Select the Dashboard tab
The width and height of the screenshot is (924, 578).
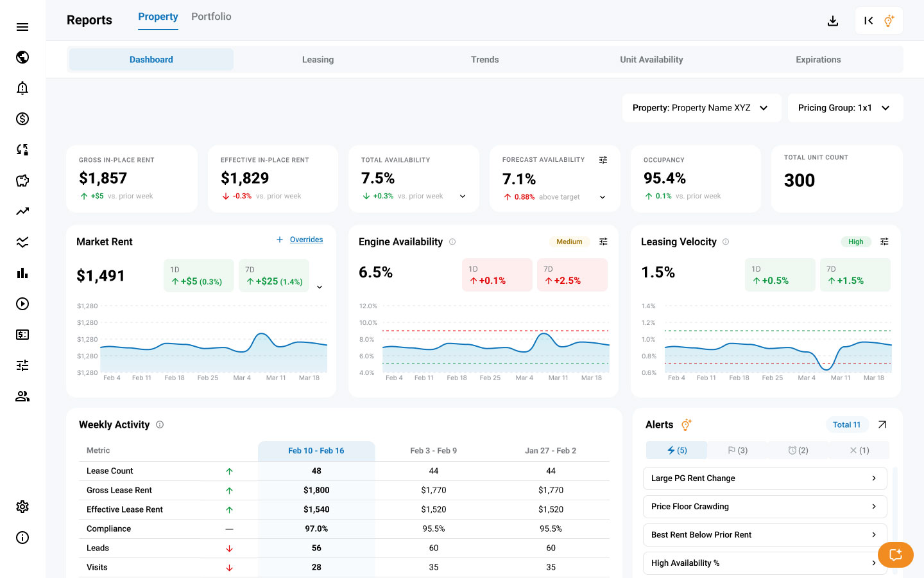tap(151, 60)
